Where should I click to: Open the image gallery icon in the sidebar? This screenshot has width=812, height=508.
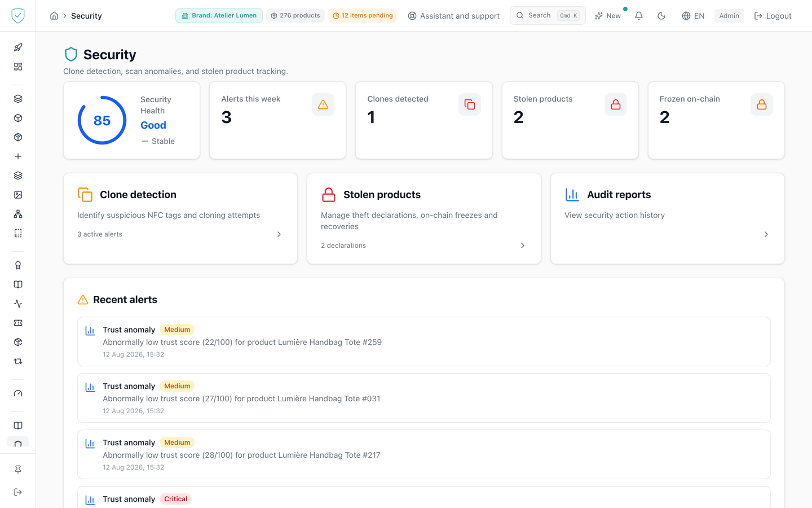[x=18, y=195]
